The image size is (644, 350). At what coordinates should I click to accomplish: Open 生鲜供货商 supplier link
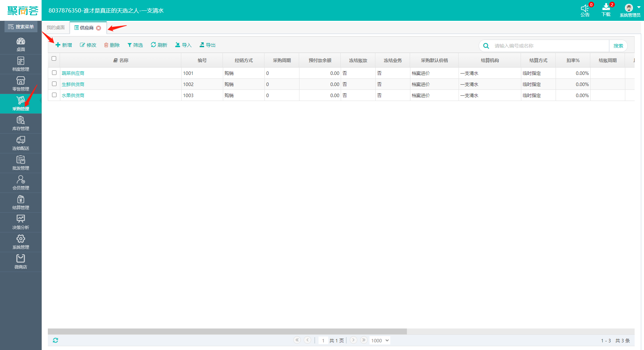73,84
